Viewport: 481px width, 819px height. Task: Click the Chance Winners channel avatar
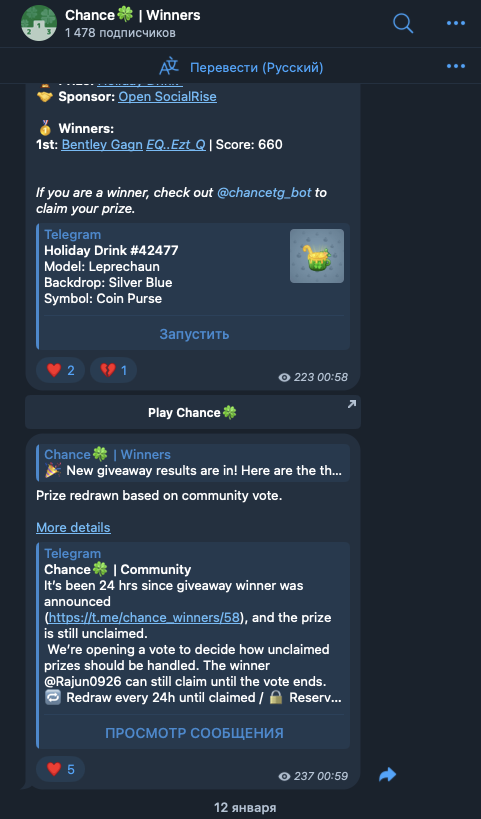tap(39, 23)
